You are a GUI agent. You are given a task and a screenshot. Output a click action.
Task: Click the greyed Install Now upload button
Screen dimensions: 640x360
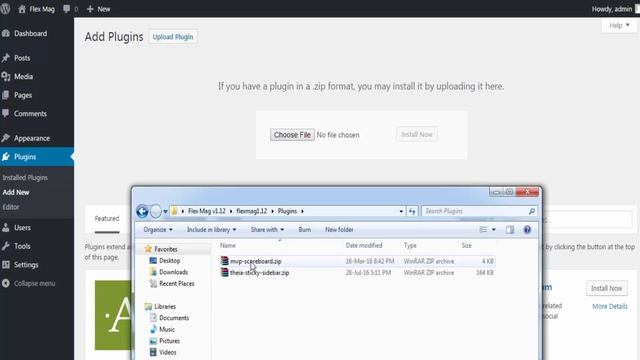417,134
